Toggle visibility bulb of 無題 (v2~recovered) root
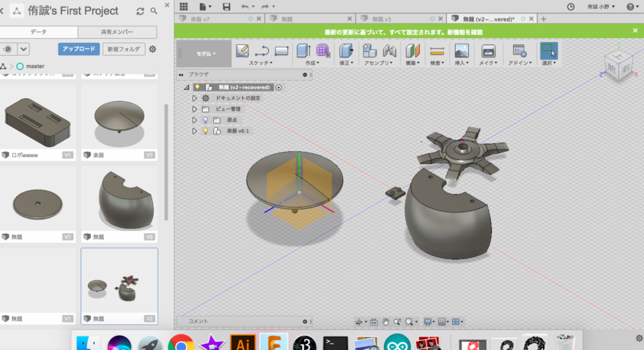Image resolution: width=644 pixels, height=350 pixels. click(197, 87)
